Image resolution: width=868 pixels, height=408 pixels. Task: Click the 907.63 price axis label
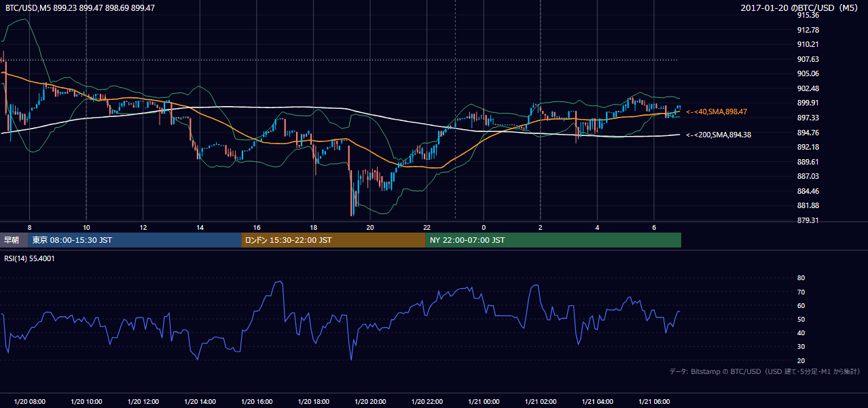(x=808, y=59)
